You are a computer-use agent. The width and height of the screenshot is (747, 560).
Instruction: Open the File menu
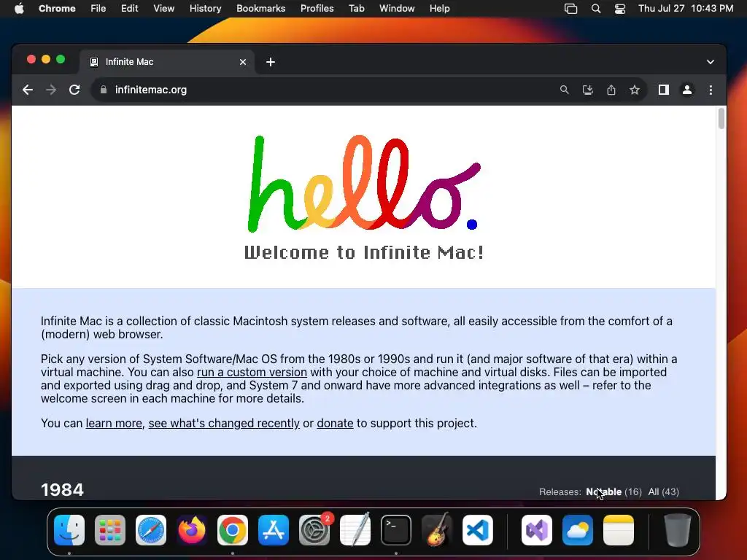click(98, 8)
